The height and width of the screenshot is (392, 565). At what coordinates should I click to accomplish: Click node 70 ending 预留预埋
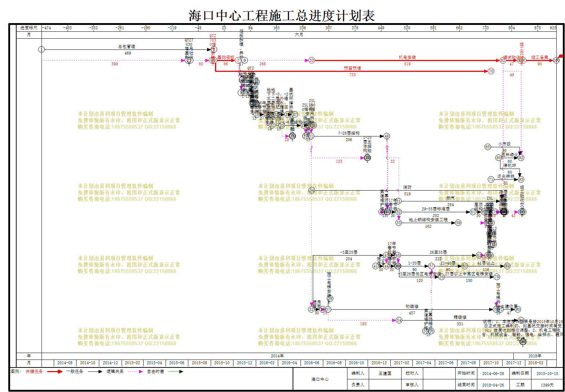(491, 71)
